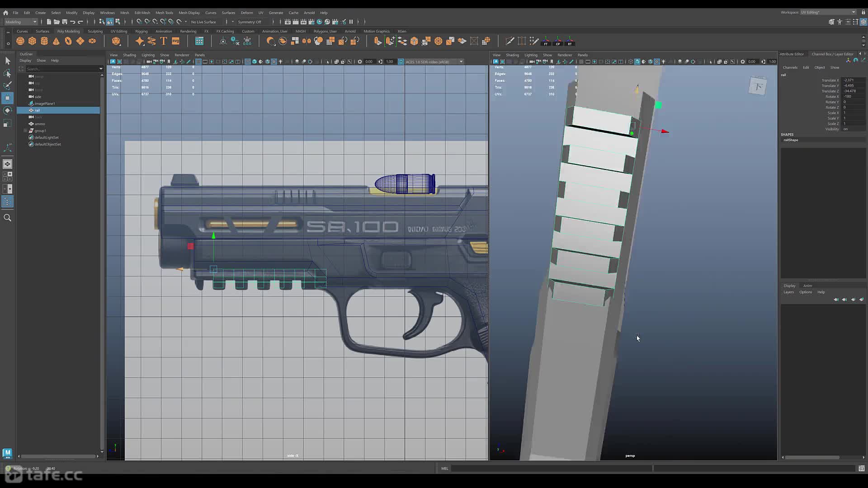This screenshot has width=868, height=488.
Task: Activate the Rotate tool in toolbox
Action: coord(7,110)
